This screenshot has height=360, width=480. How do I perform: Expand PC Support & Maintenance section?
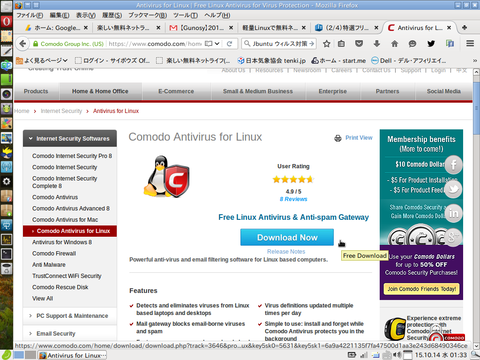click(x=70, y=315)
